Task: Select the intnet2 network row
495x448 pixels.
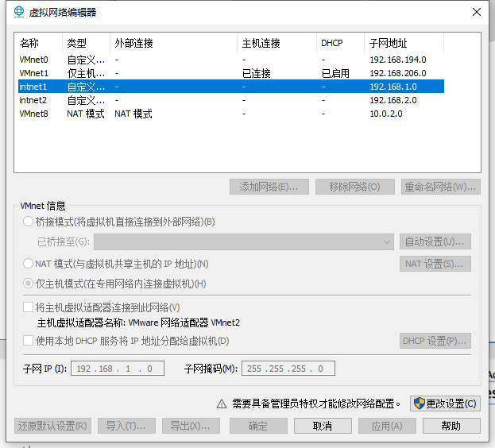Action: click(x=231, y=100)
